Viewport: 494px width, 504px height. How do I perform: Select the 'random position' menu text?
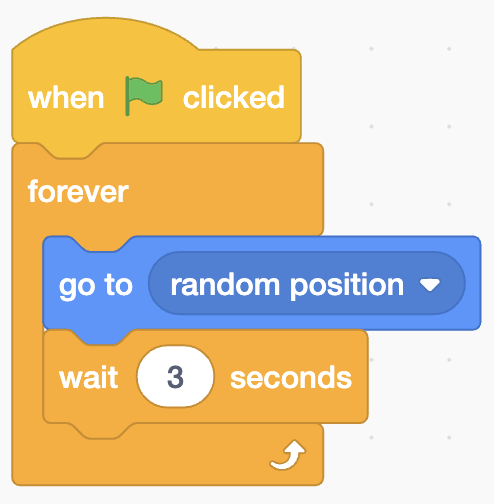pyautogui.click(x=287, y=285)
